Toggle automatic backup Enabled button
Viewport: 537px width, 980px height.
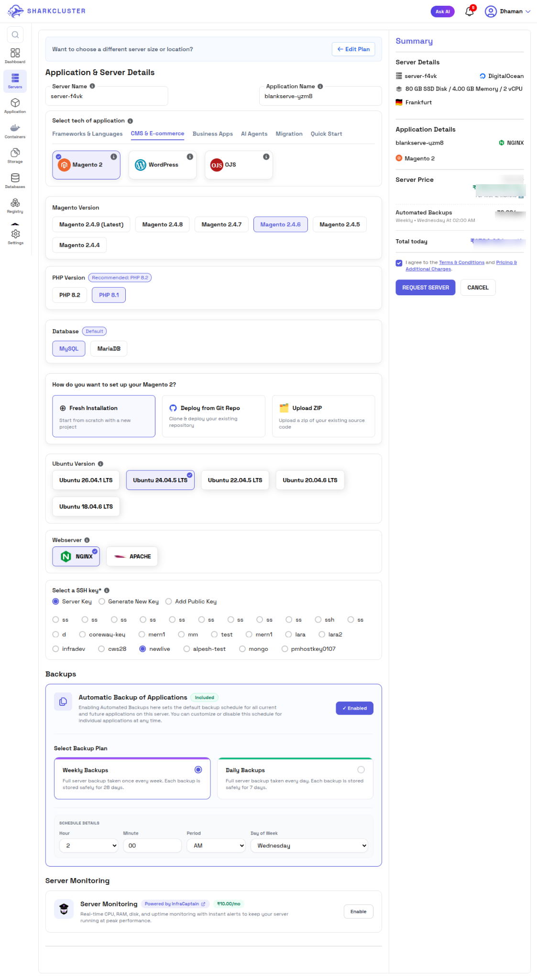(x=355, y=708)
